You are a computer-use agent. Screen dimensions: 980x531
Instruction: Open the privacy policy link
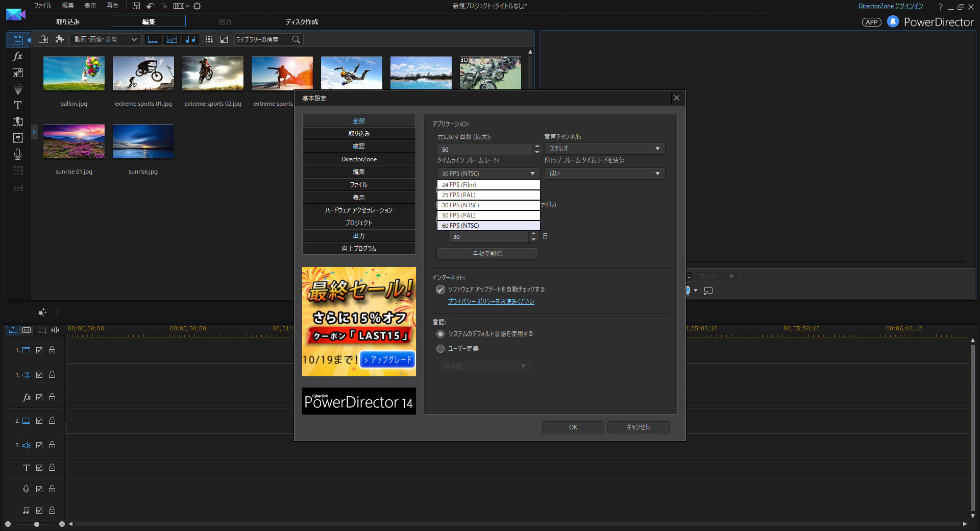coord(491,302)
